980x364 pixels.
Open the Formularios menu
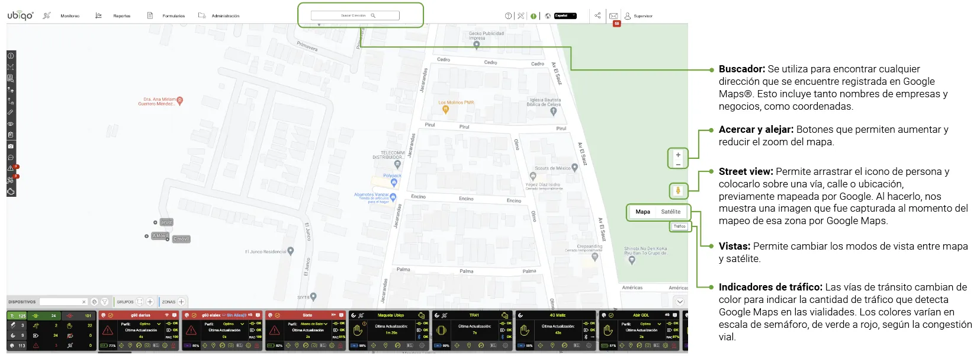[x=173, y=16]
